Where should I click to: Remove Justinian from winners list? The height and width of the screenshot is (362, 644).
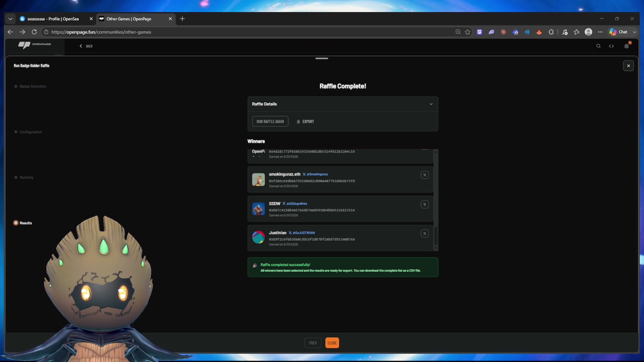(x=425, y=234)
